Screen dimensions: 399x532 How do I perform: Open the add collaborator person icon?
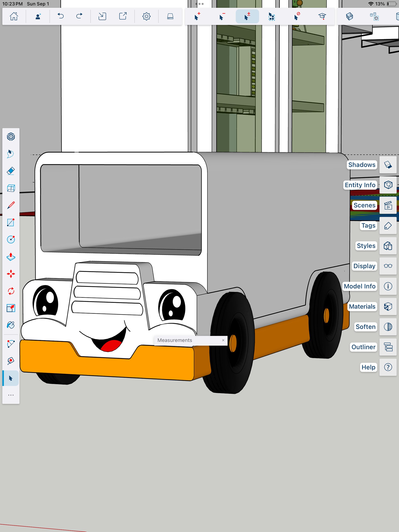tap(38, 16)
